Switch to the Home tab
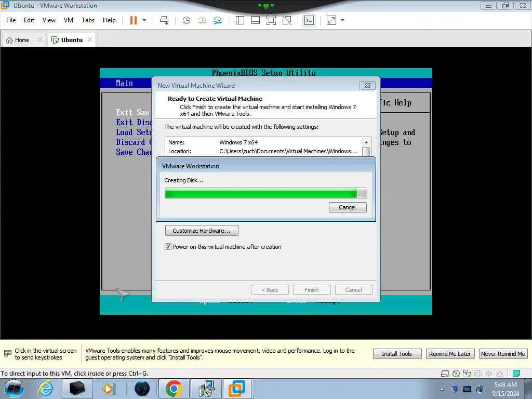 tap(22, 40)
